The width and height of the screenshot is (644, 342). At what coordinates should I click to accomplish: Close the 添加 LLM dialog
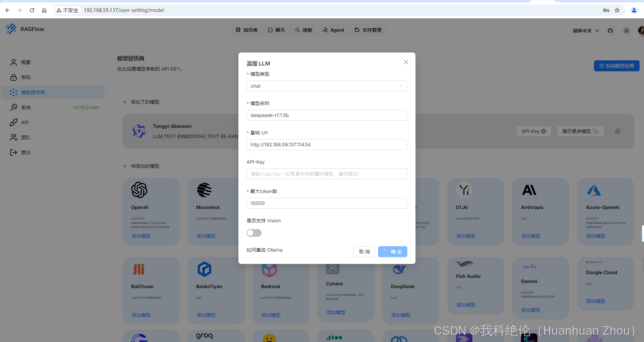[x=406, y=62]
